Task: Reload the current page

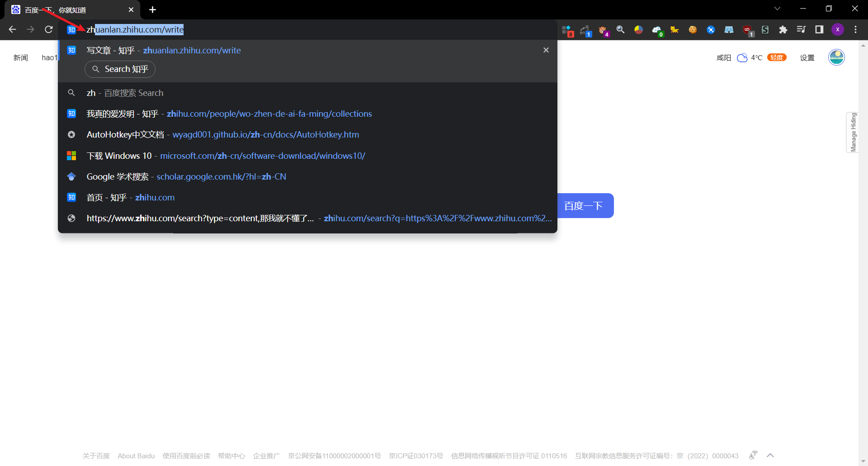Action: [49, 29]
